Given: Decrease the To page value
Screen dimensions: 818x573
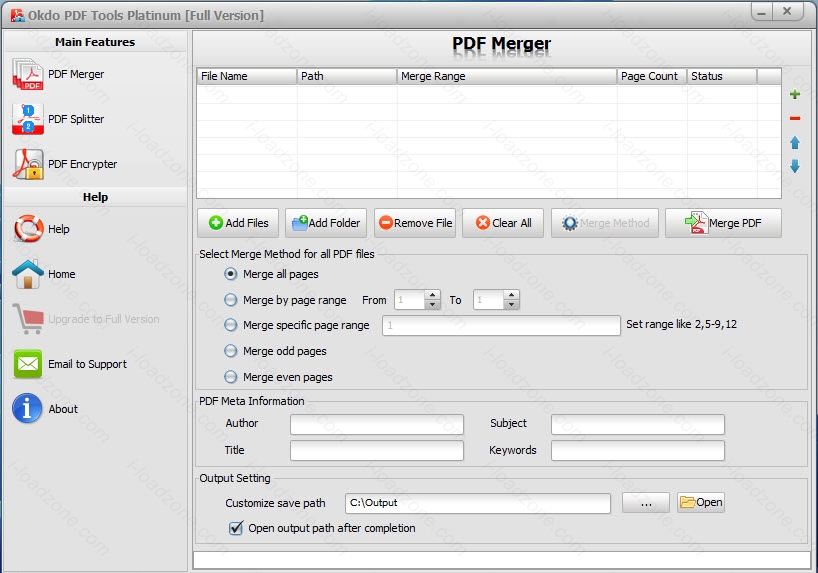Looking at the screenshot, I should (512, 304).
